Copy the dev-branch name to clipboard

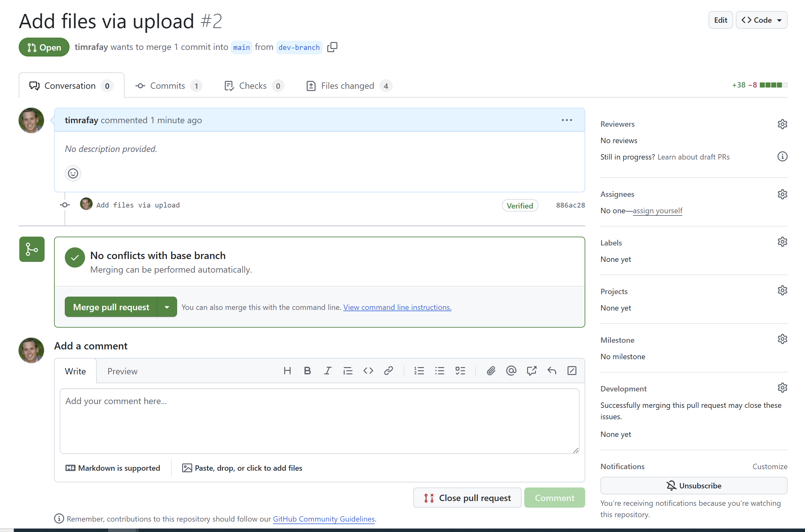coord(332,47)
